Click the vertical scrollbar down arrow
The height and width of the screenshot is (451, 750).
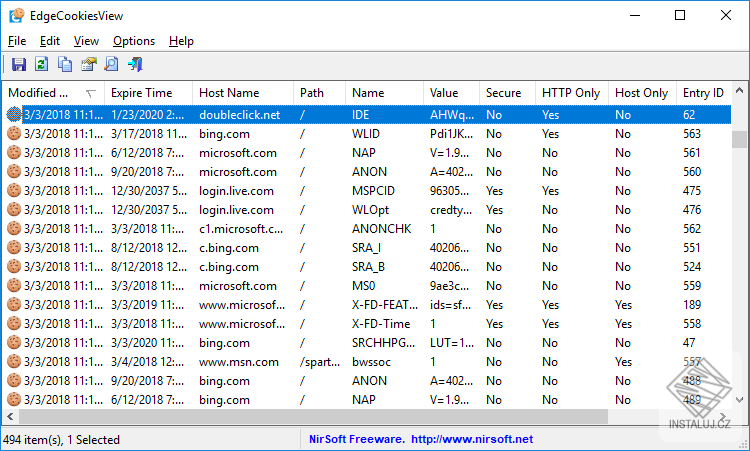(x=739, y=401)
